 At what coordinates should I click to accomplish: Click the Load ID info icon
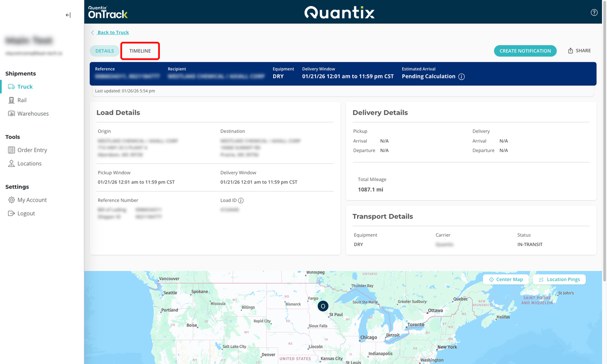(x=241, y=201)
